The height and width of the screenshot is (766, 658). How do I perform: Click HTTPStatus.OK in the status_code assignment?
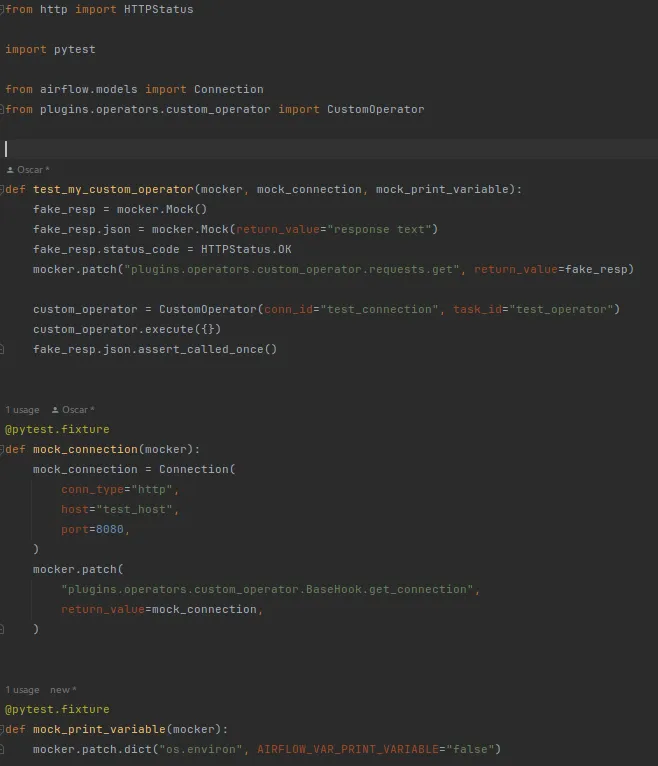246,250
